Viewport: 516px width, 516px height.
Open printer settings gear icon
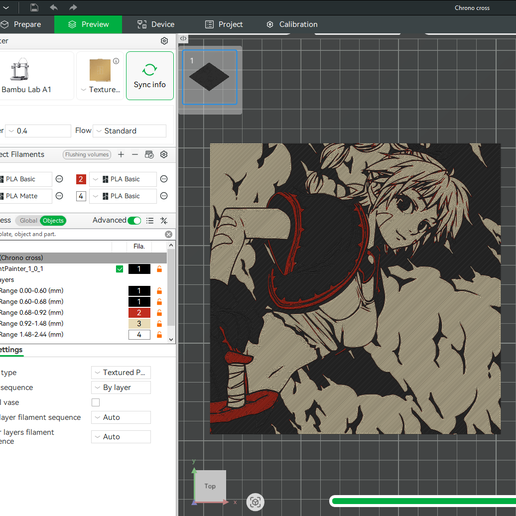[x=164, y=41]
